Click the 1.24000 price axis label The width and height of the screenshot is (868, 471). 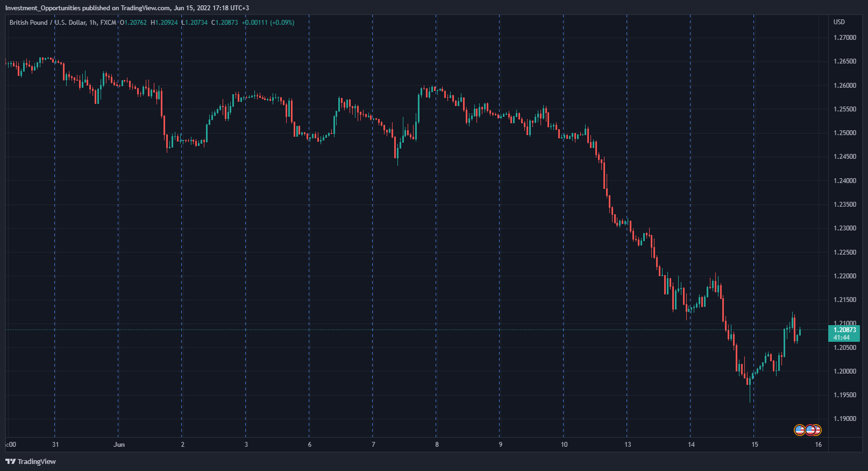[x=845, y=181]
